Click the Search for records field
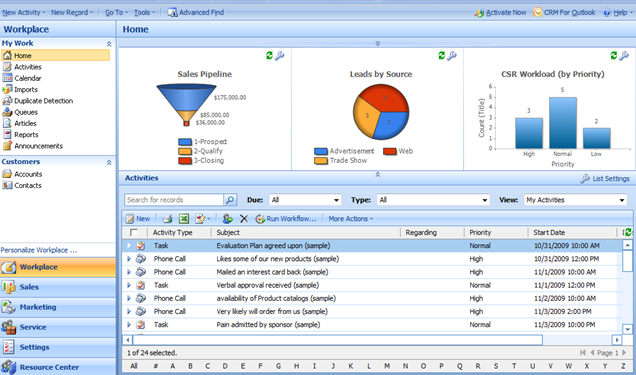This screenshot has width=636, height=375. pos(174,200)
